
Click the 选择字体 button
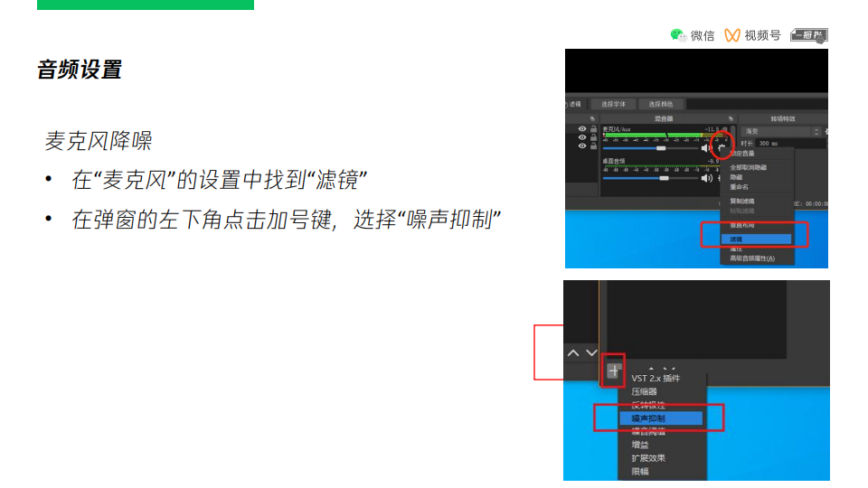613,104
